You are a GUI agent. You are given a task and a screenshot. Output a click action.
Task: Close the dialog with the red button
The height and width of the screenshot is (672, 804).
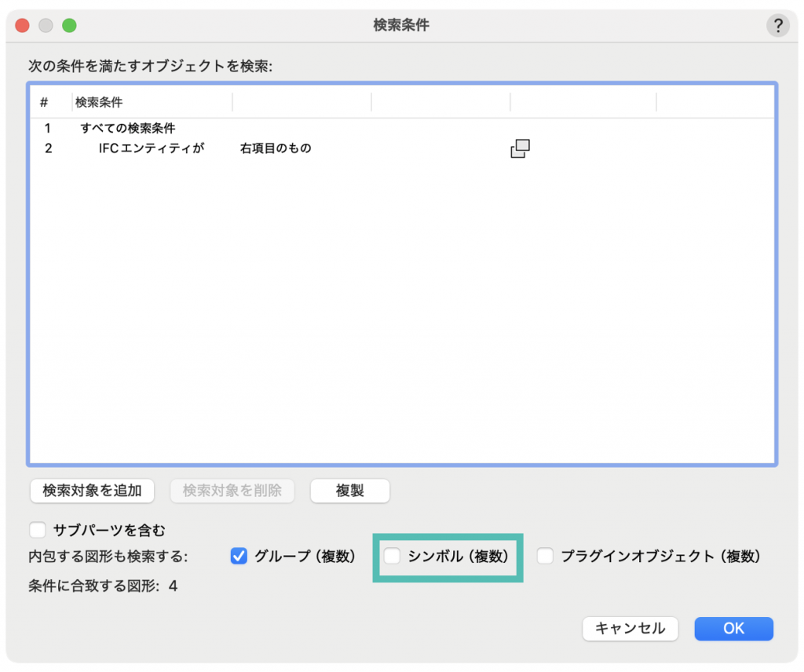(22, 25)
